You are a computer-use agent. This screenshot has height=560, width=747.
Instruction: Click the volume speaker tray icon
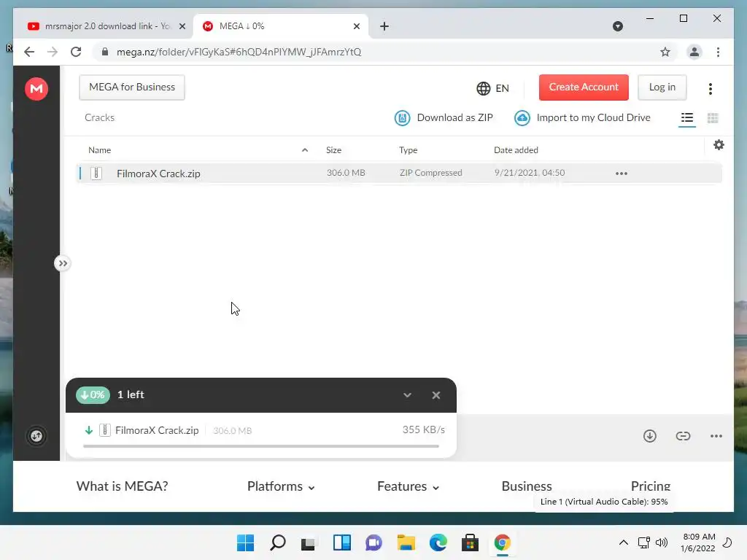(661, 542)
